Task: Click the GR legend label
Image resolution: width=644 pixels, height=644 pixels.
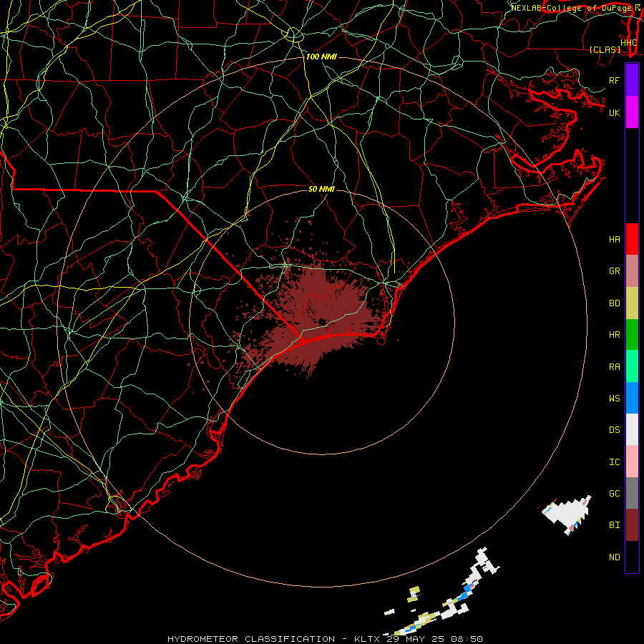Action: tap(615, 271)
